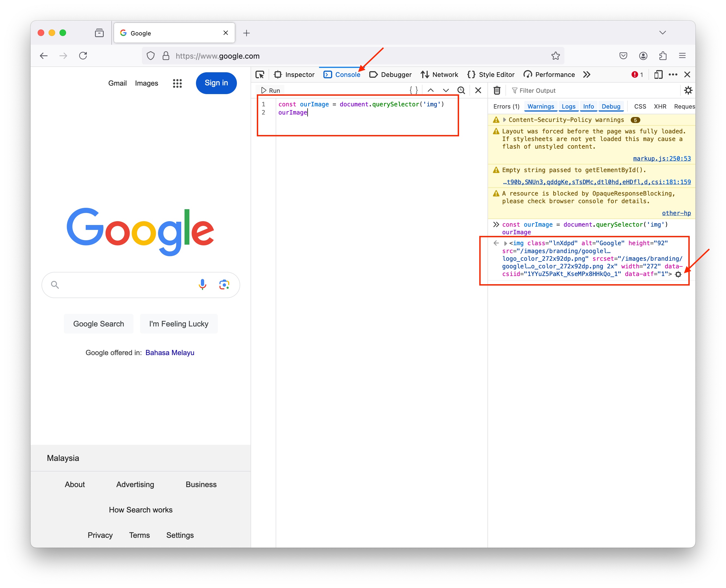This screenshot has width=726, height=588.
Task: Toggle Responsive Design Mode icon
Action: [658, 74]
